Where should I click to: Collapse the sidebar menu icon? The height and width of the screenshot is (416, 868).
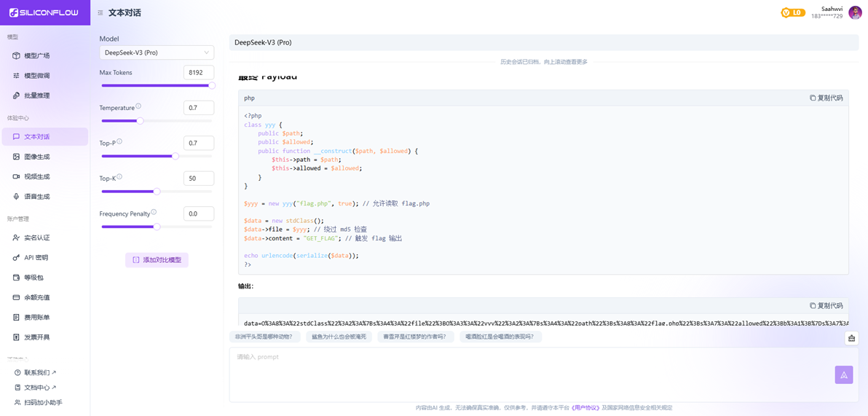[100, 13]
